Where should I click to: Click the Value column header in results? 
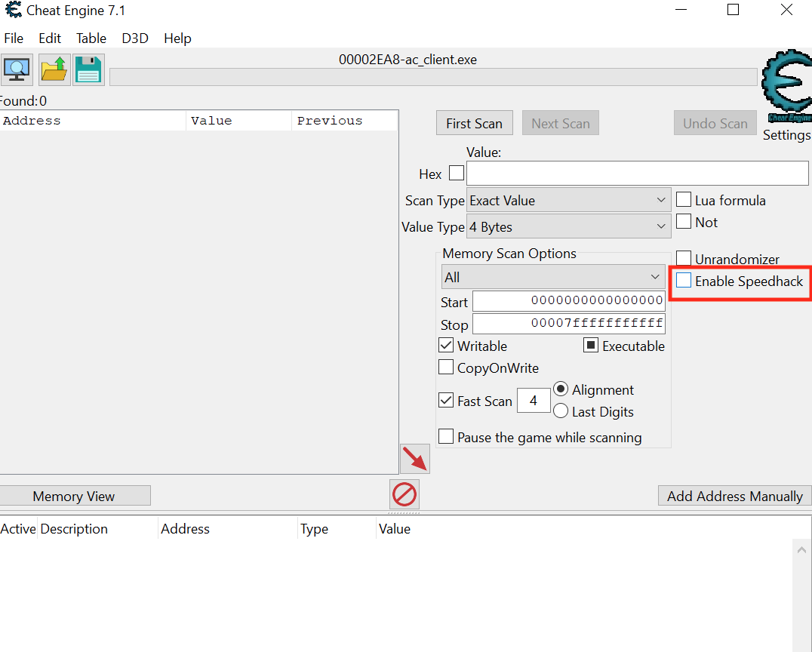pos(239,121)
